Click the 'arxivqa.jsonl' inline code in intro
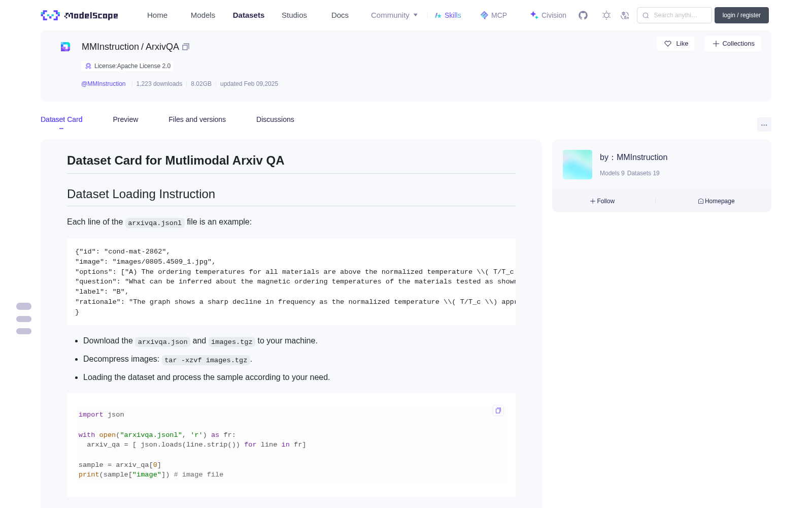812x508 pixels. coord(155,223)
